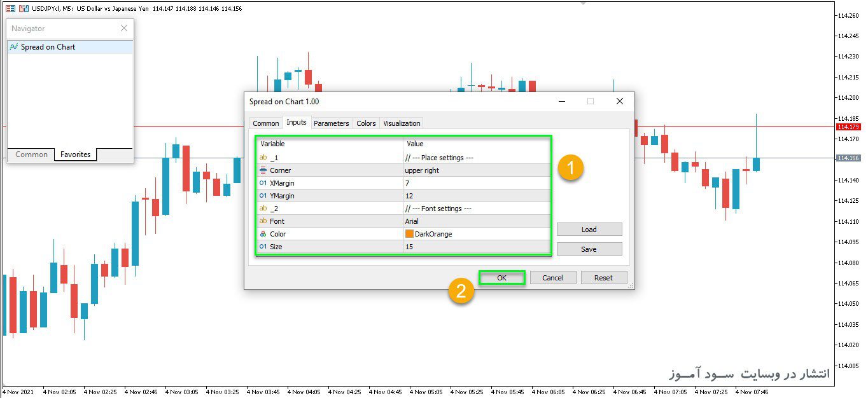Click the Reset button
868x398 pixels.
603,278
